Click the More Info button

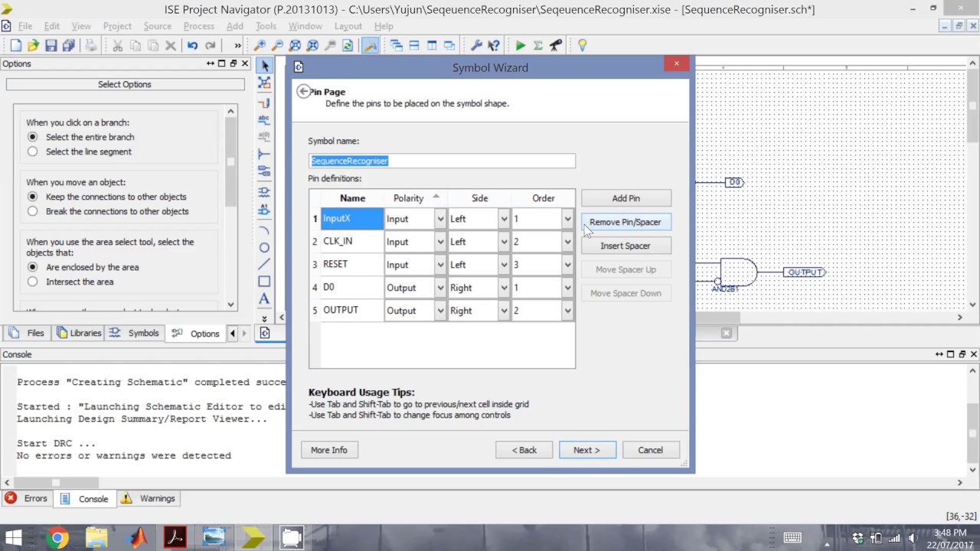pyautogui.click(x=329, y=450)
